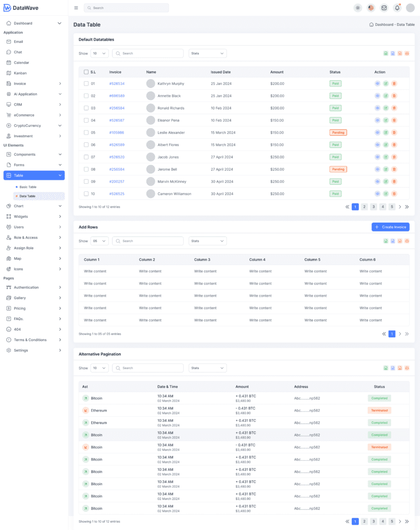Image resolution: width=420 pixels, height=530 pixels.
Task: Toggle sidebar with hamburger menu icon
Action: (x=76, y=8)
